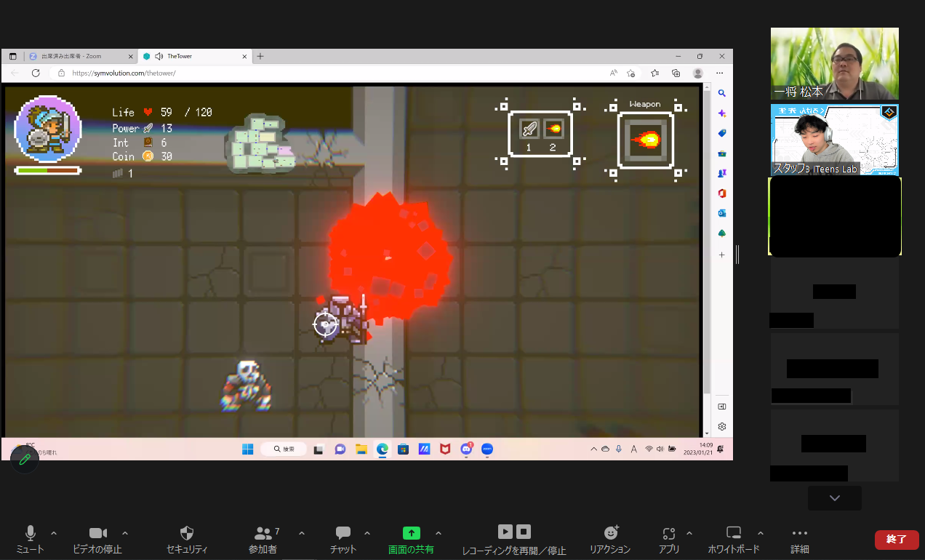Open the green tree icon in Edge sidebar

click(722, 233)
